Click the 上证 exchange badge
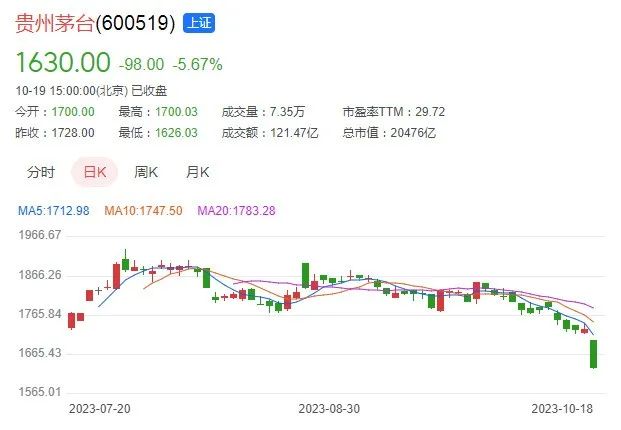The image size is (621, 430). (199, 23)
